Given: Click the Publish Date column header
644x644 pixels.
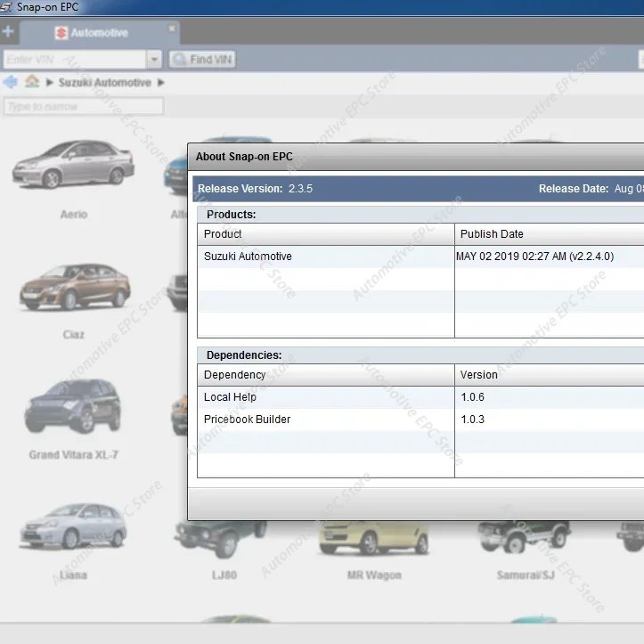Looking at the screenshot, I should [x=550, y=234].
